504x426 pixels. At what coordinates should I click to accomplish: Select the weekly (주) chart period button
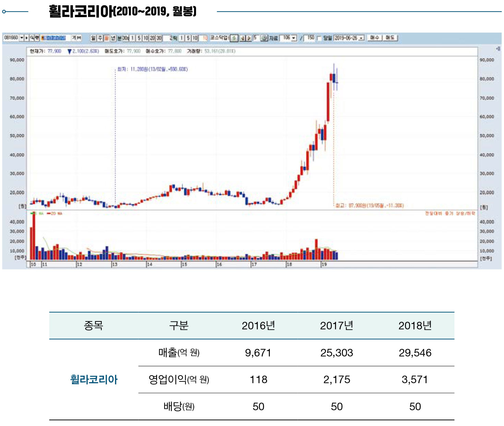[x=100, y=38]
